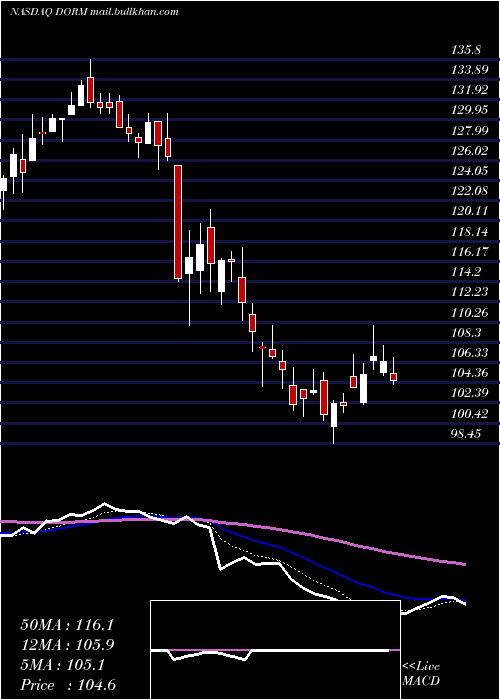Screen dimensions: 500x700
Task: Select the 122.08 price axis label
Action: (x=470, y=191)
